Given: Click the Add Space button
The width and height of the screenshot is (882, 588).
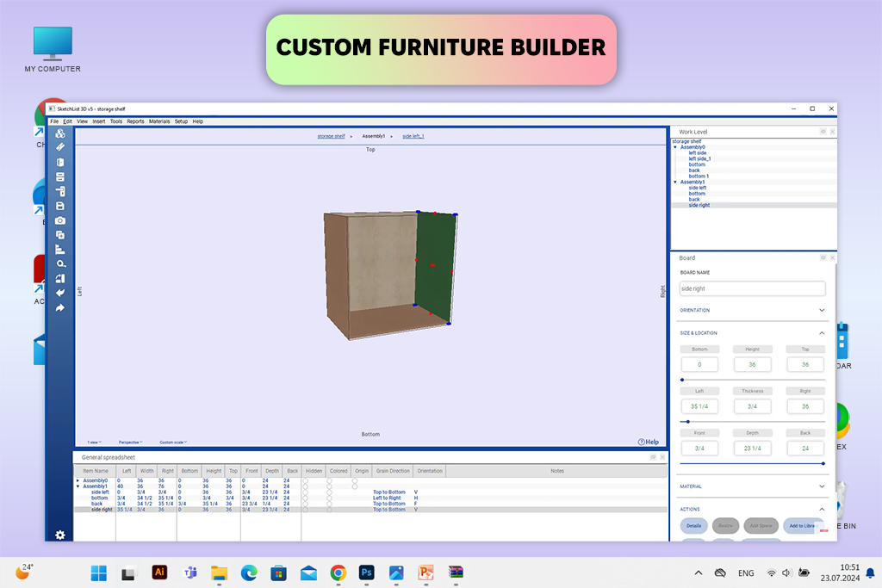Looking at the screenshot, I should (x=761, y=526).
